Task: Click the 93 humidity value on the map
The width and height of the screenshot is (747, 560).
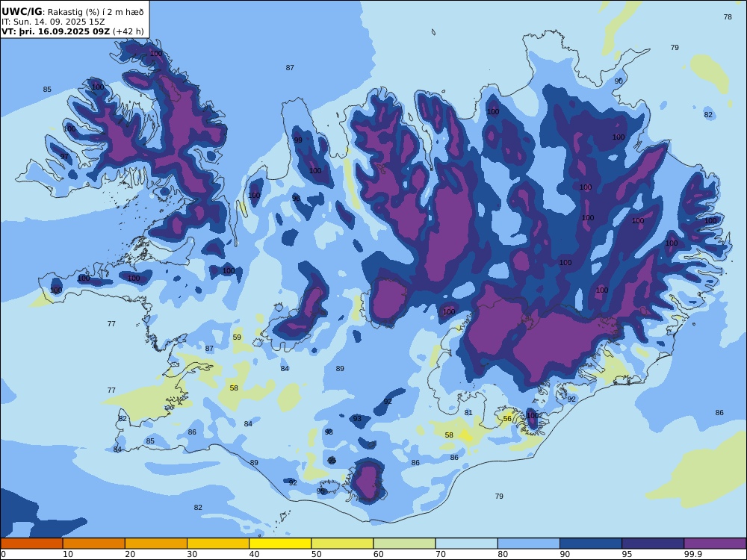Action: pos(357,419)
